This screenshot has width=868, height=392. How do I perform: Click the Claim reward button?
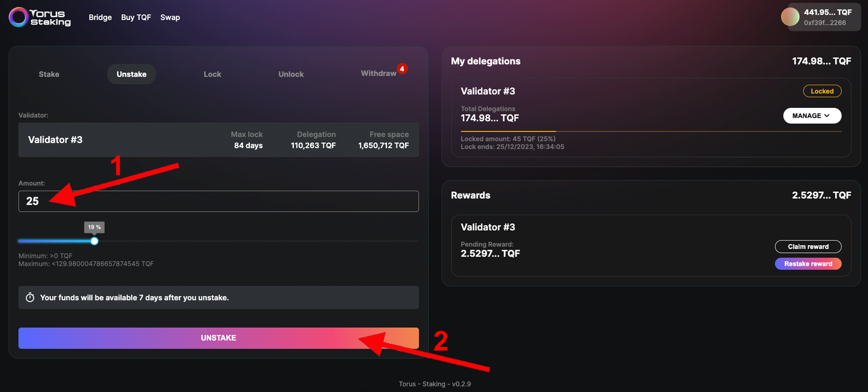click(x=808, y=247)
